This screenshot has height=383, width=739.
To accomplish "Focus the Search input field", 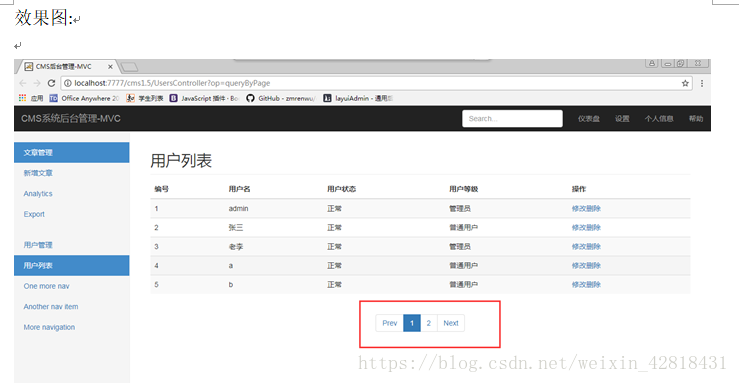I will (x=512, y=119).
